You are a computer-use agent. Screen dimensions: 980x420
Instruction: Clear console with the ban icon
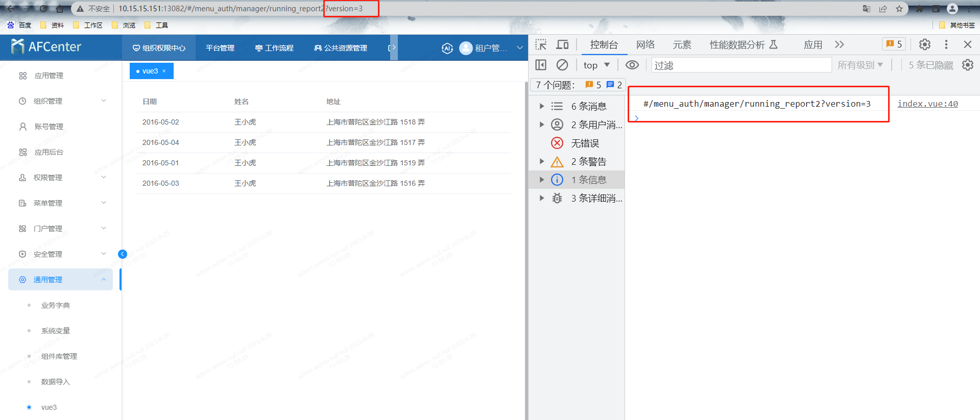[562, 65]
